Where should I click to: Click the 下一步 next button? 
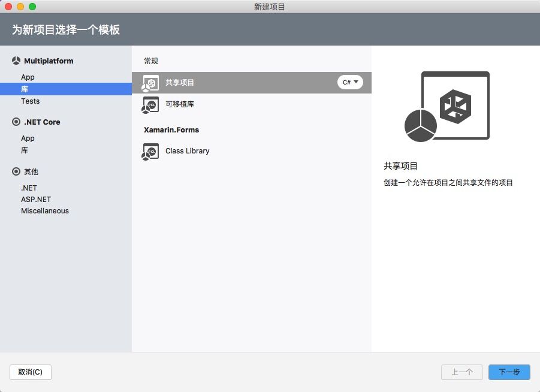click(x=509, y=372)
